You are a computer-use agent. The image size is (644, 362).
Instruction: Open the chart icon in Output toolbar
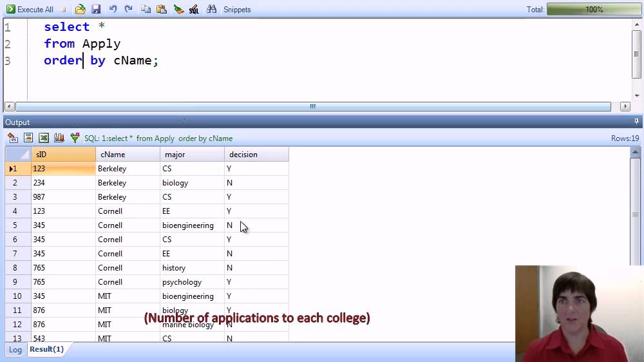click(59, 138)
